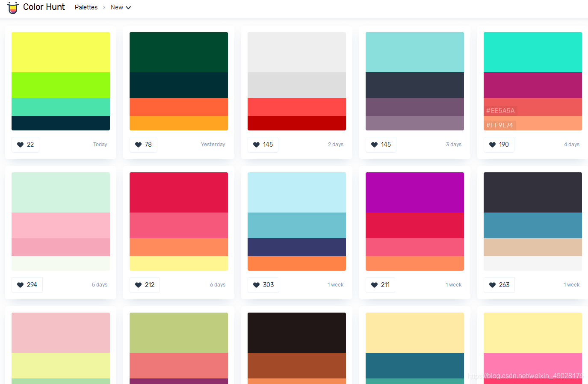This screenshot has height=384, width=588.
Task: Select the mint green swatch in Today's palette
Action: (61, 107)
